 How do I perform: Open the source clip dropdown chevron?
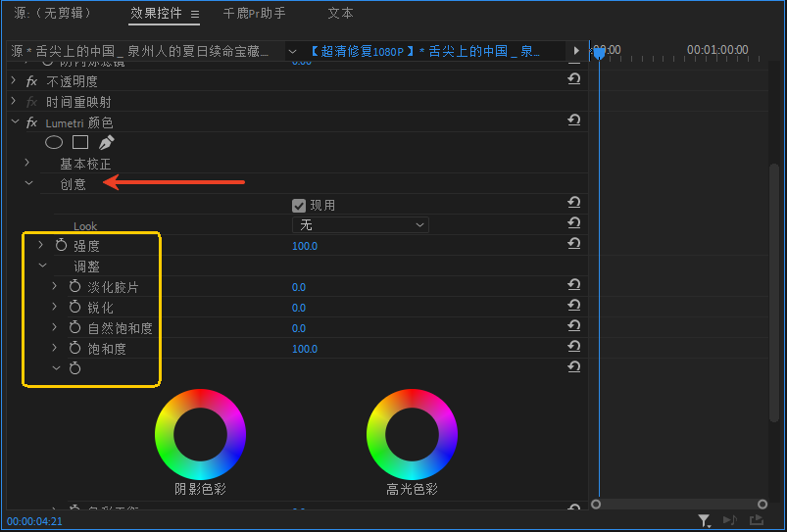click(x=293, y=51)
